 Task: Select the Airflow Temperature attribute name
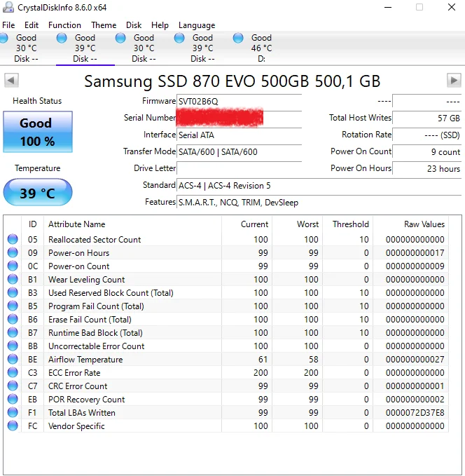85,360
